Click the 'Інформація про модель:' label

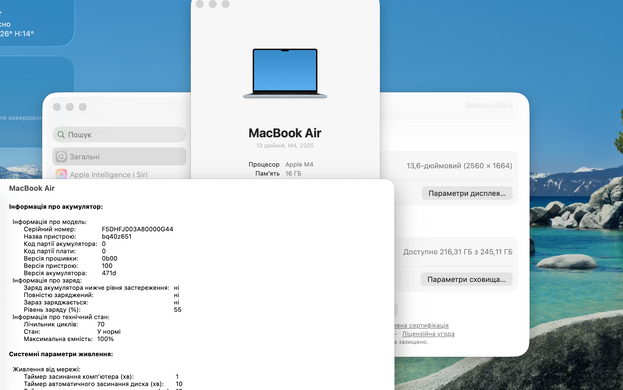(x=50, y=222)
